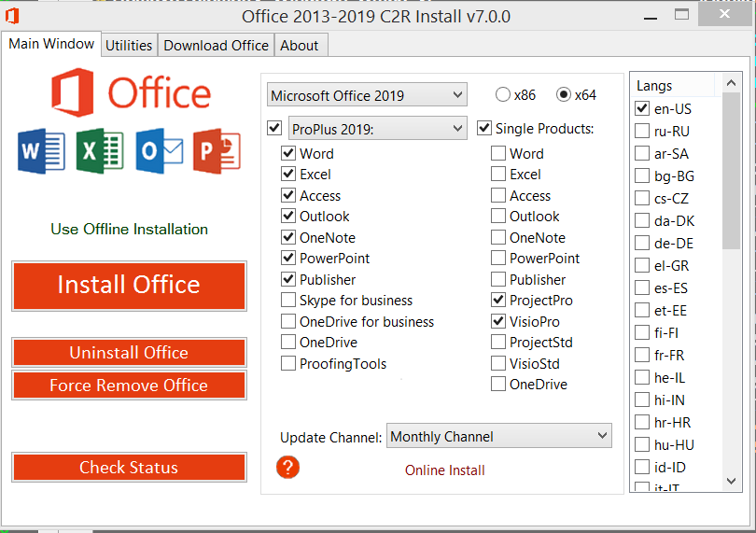Open the Microsoft Office 2019 version dropdown
This screenshot has width=756, height=533.
367,95
